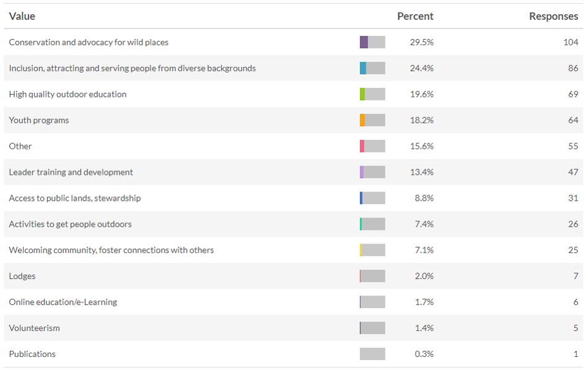Click the gray bar for Publications

coord(372,354)
